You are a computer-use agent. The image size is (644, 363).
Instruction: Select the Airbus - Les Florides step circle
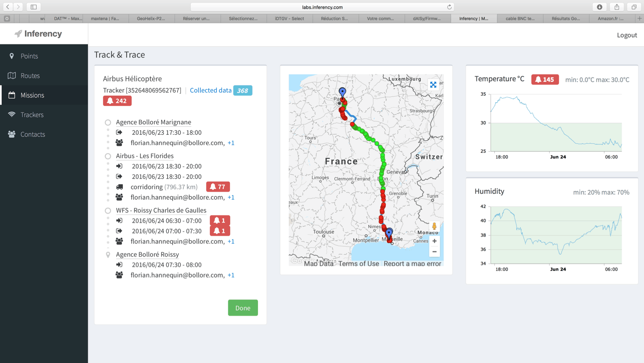tap(108, 156)
